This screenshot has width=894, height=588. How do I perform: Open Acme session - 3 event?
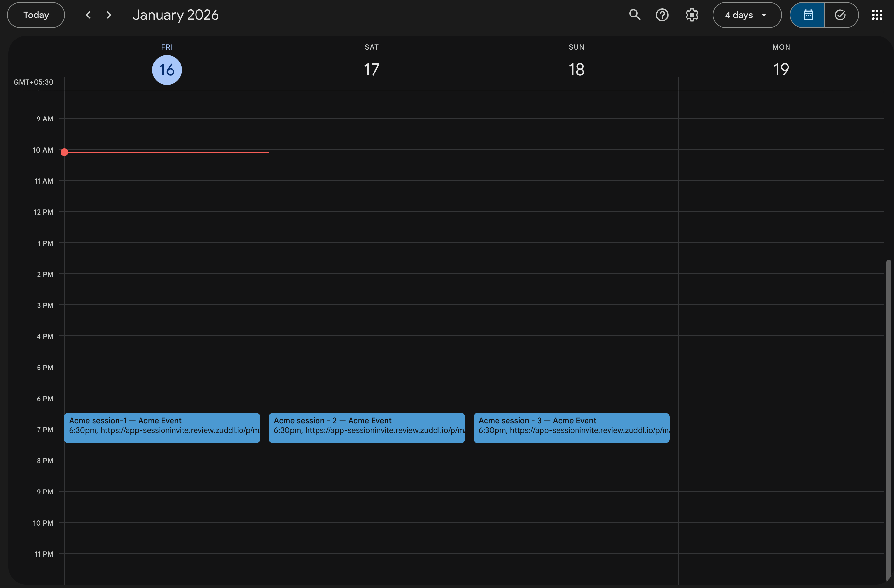click(x=571, y=428)
